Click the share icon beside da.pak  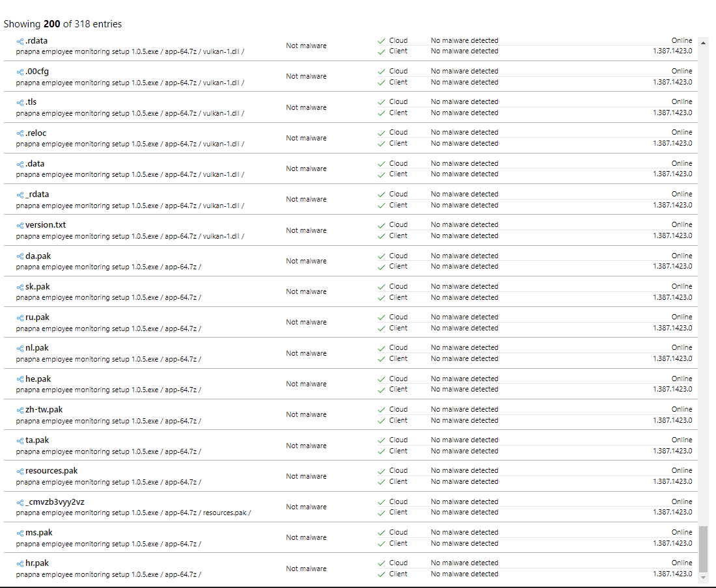(20, 256)
